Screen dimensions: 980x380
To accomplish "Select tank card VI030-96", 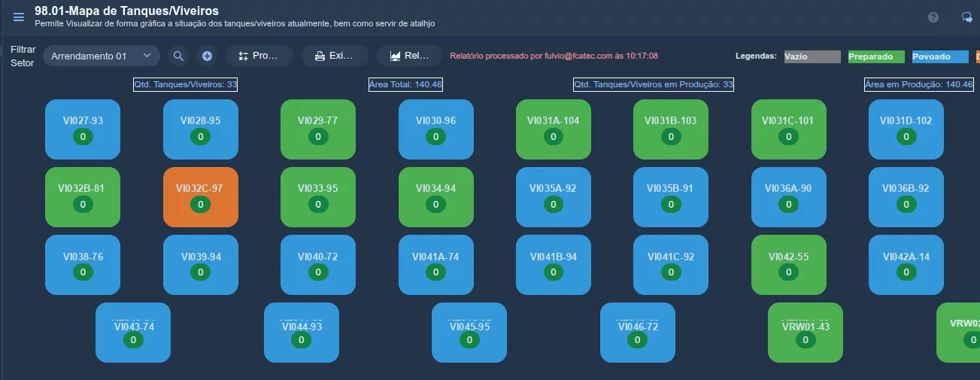I will [436, 129].
